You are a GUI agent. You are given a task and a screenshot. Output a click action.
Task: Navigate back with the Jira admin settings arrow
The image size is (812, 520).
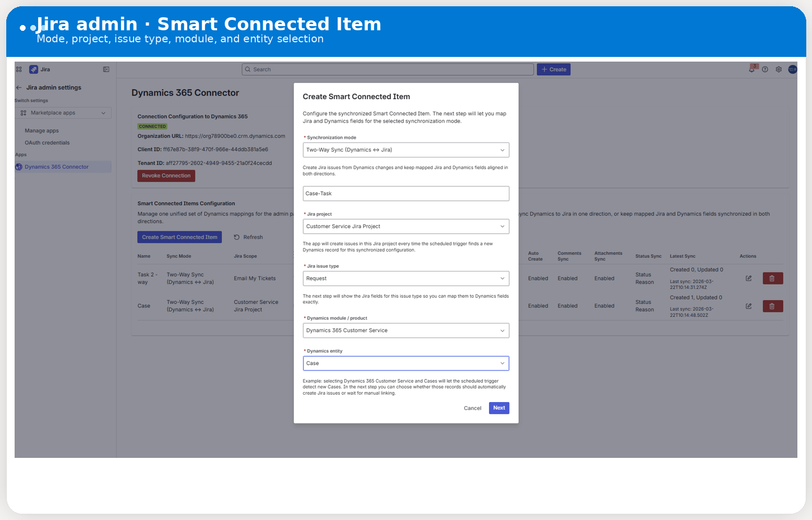pos(18,87)
